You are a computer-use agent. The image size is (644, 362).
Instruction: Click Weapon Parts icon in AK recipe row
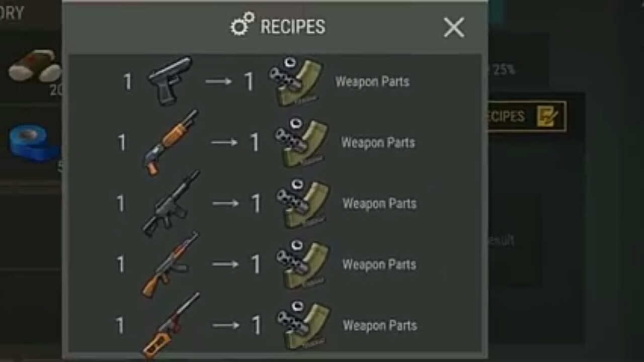coord(302,264)
